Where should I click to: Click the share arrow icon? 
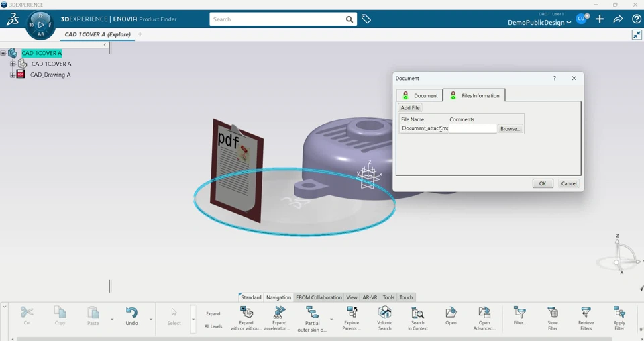tap(618, 19)
